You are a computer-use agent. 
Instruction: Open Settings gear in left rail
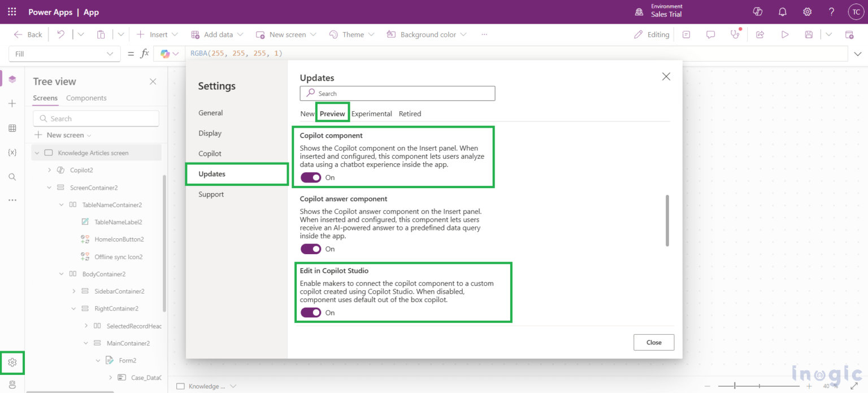(12, 363)
